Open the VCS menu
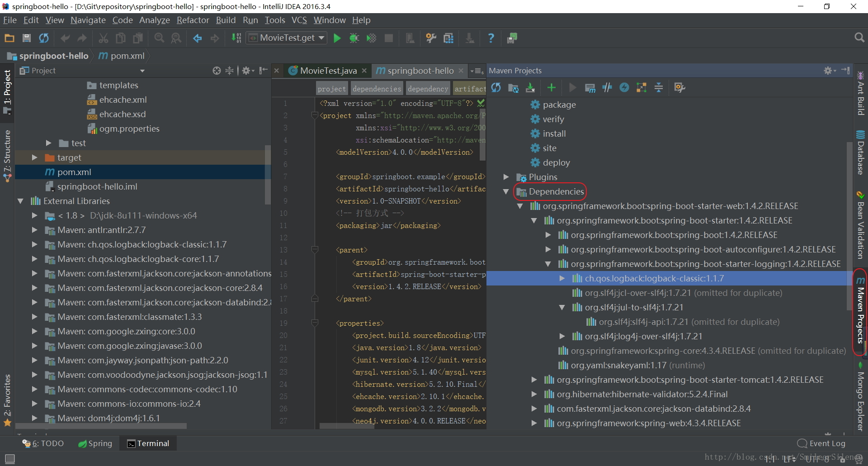868x466 pixels. point(299,20)
